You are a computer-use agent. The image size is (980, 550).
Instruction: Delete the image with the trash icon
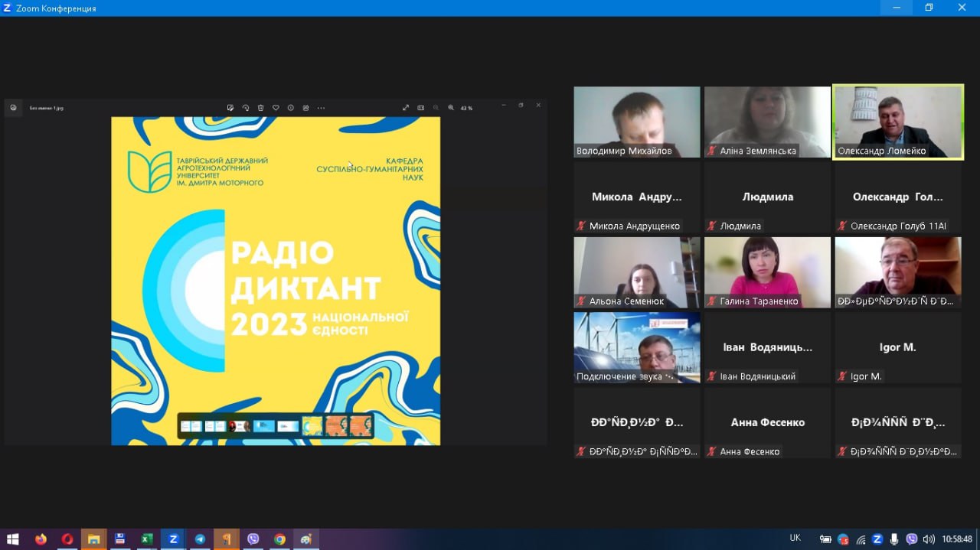[260, 108]
